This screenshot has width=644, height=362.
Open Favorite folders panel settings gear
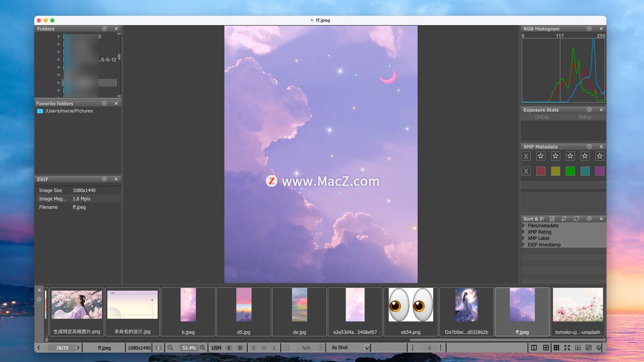click(104, 103)
